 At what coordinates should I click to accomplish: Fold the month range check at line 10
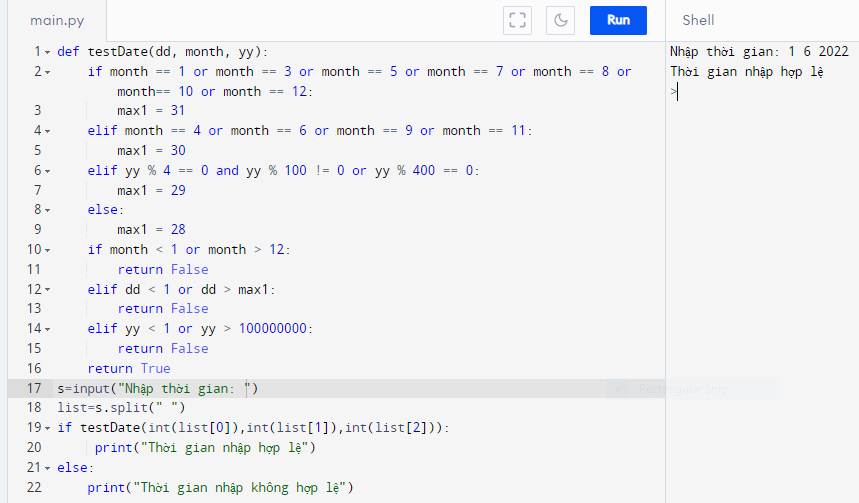[48, 250]
